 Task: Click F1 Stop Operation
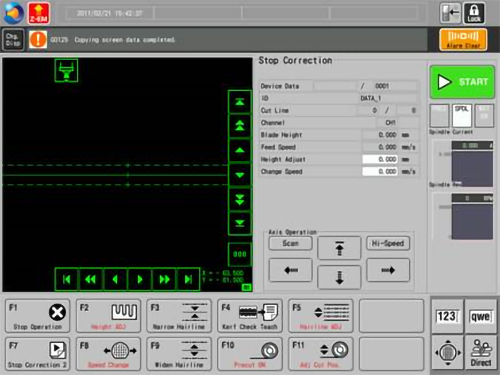point(38,316)
